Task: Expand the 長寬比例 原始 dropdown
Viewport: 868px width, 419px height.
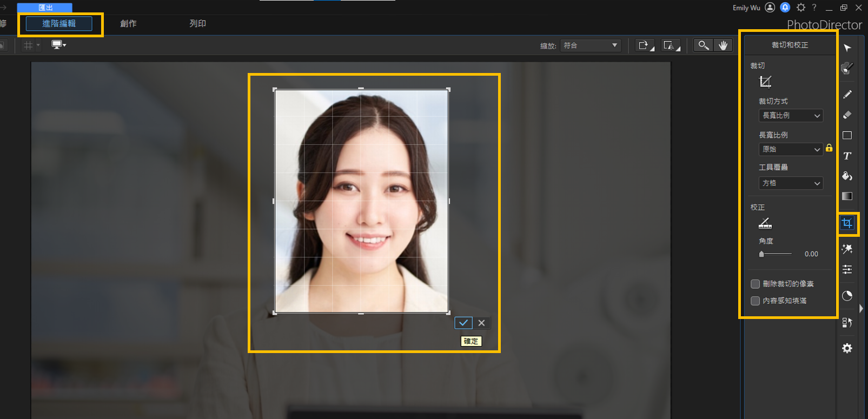Action: pos(791,149)
